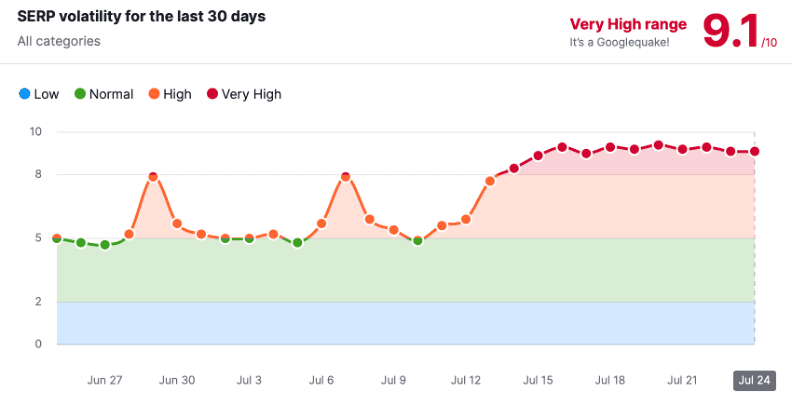Select the highlighted Jul 24 date label
This screenshot has height=406, width=792.
click(754, 380)
